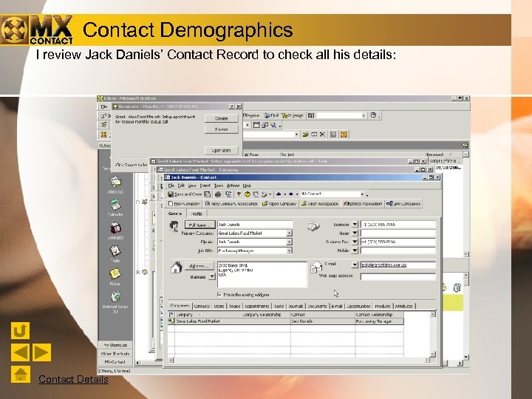Open Deleted Items shortcut in Outlook bar
This screenshot has width=532, height=399.
click(115, 302)
